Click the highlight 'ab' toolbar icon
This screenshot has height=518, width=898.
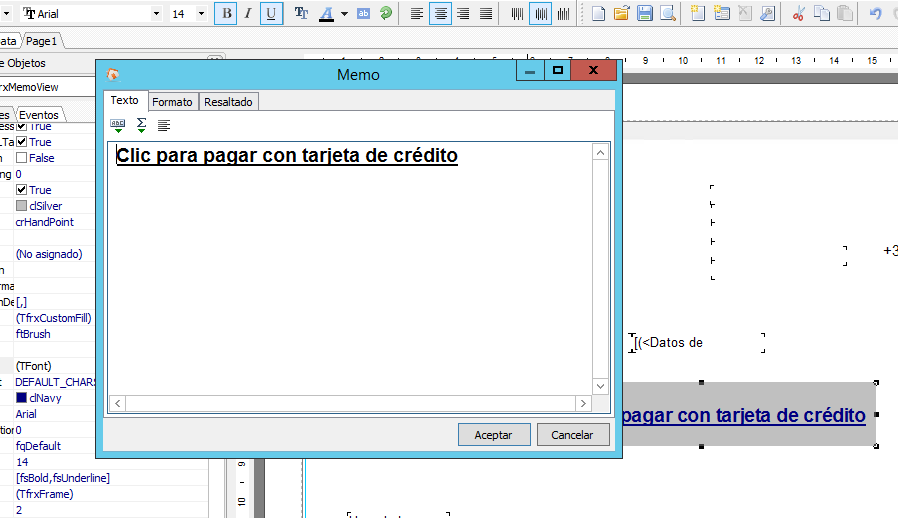363,13
